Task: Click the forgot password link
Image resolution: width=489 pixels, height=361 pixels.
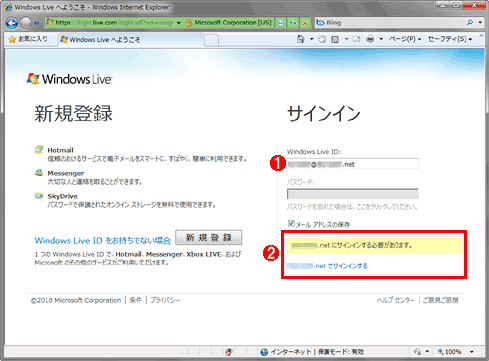Action: point(352,207)
